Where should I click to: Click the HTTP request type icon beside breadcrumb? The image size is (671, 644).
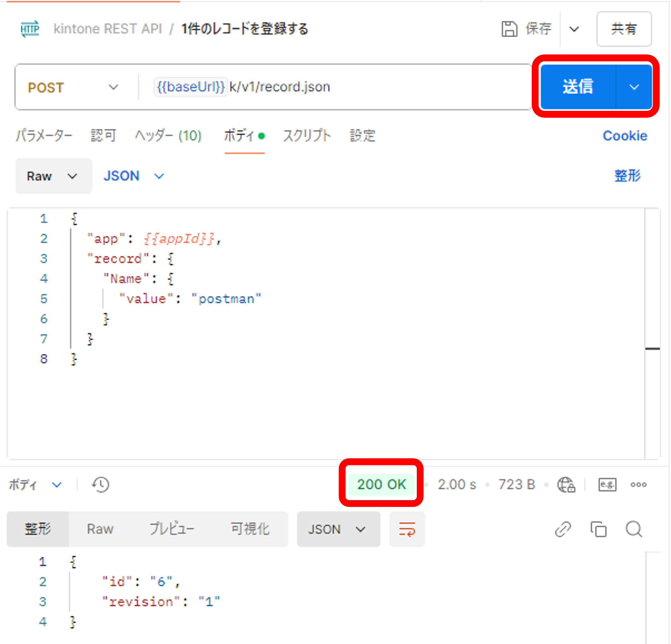[30, 29]
